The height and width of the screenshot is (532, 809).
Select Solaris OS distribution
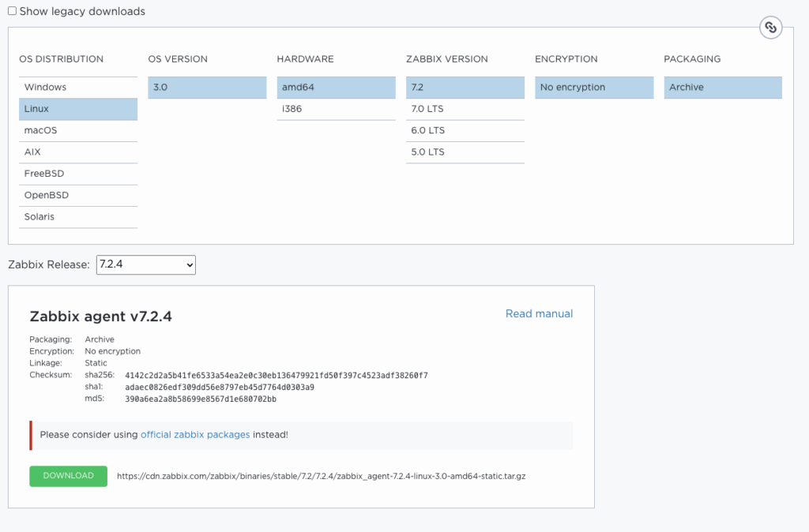78,217
